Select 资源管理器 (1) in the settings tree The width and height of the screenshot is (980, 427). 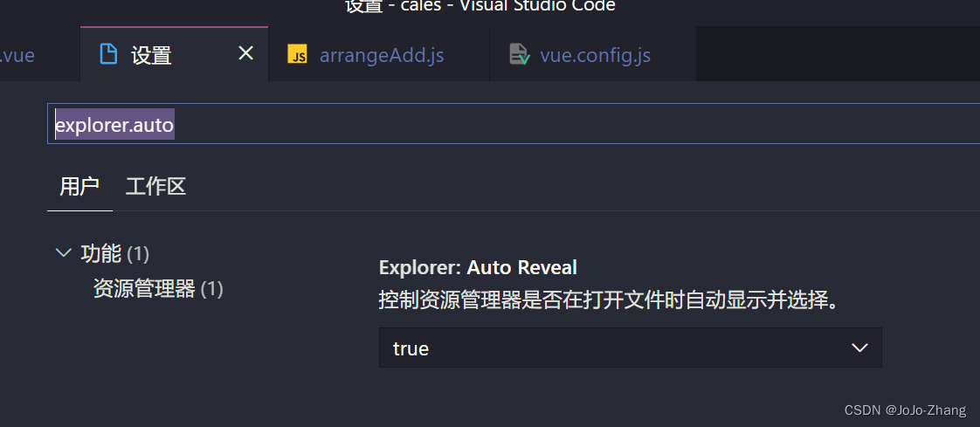coord(158,289)
